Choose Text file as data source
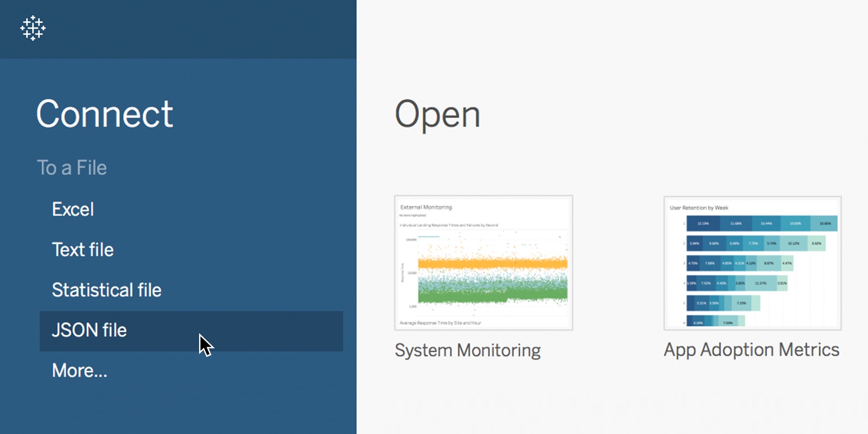 (82, 250)
